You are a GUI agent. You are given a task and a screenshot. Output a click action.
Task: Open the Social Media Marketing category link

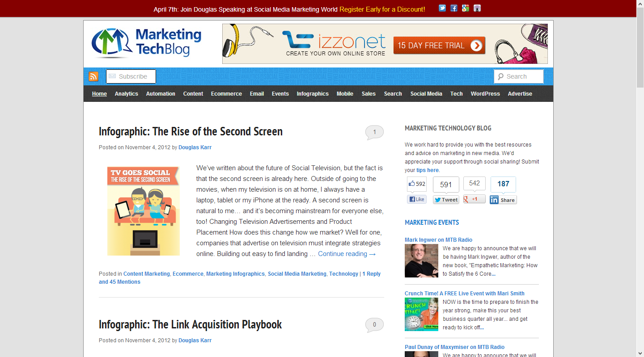pos(297,274)
